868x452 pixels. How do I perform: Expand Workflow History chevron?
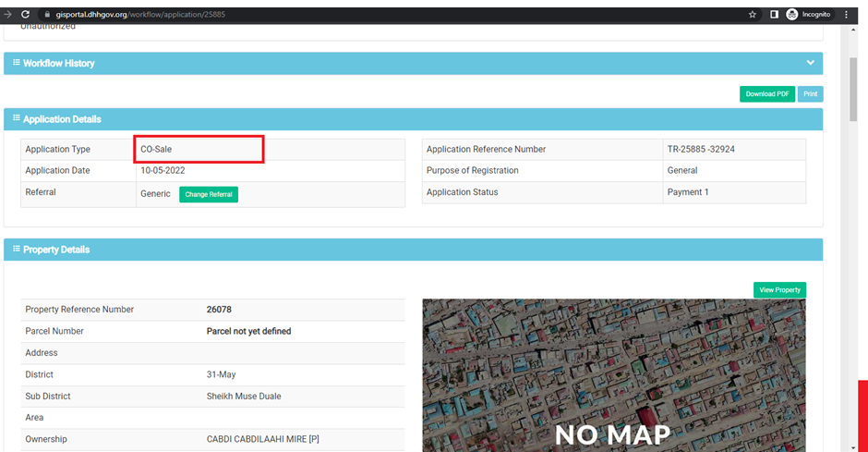click(x=811, y=63)
